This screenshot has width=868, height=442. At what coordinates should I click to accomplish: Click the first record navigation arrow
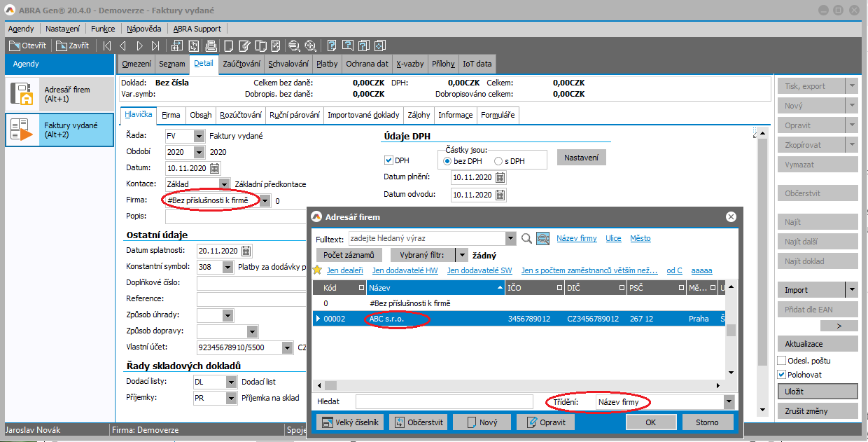(x=107, y=46)
